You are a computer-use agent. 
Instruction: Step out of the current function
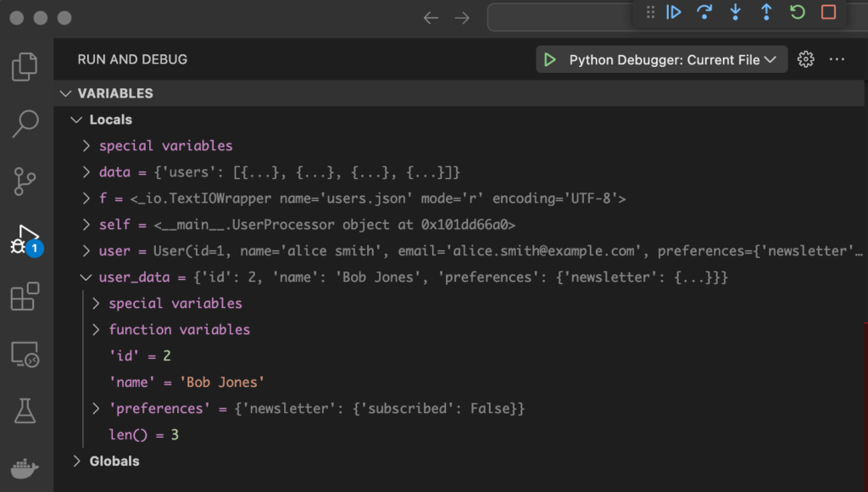coord(765,12)
